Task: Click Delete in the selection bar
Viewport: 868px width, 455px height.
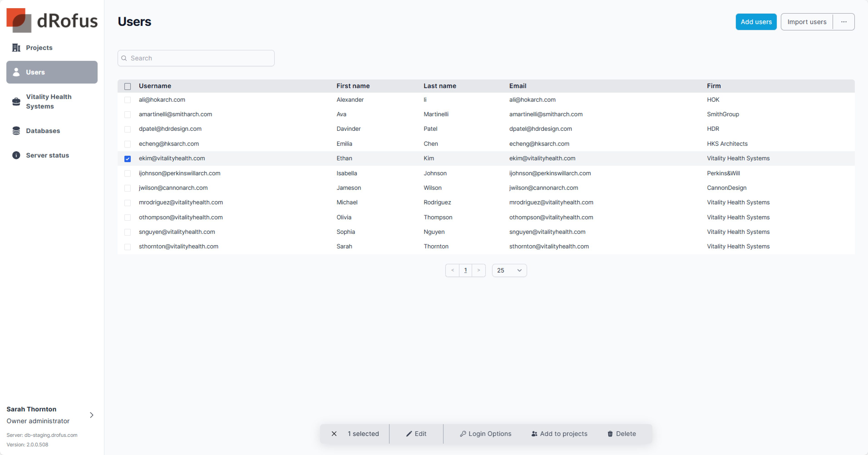Action: (622, 434)
